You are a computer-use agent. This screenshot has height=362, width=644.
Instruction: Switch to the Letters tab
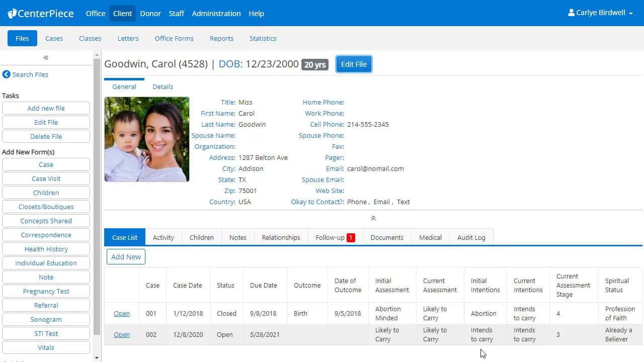(128, 38)
